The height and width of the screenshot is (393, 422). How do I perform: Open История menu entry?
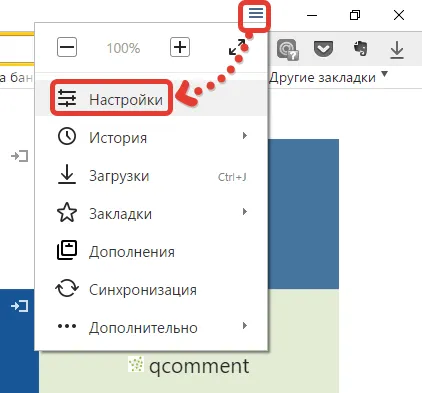(x=152, y=137)
